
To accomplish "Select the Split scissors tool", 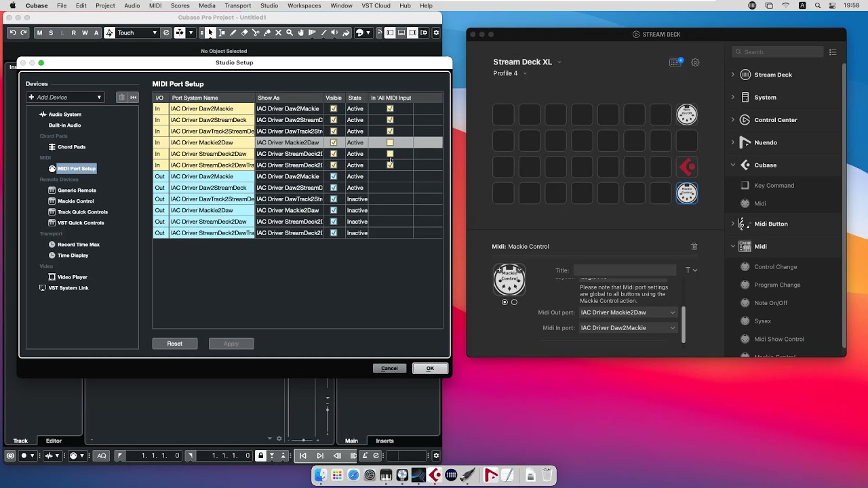I will [256, 33].
